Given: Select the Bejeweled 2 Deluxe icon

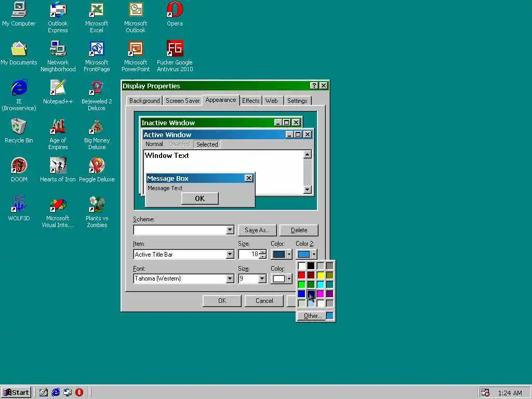Looking at the screenshot, I should [x=96, y=95].
